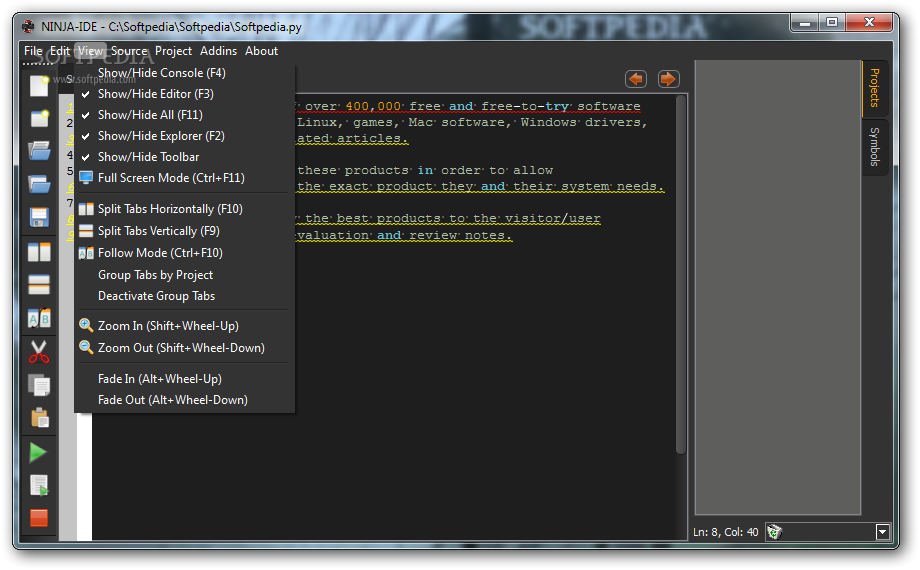Minimize the NINJA-IDE window
The width and height of the screenshot is (920, 570).
click(x=805, y=23)
